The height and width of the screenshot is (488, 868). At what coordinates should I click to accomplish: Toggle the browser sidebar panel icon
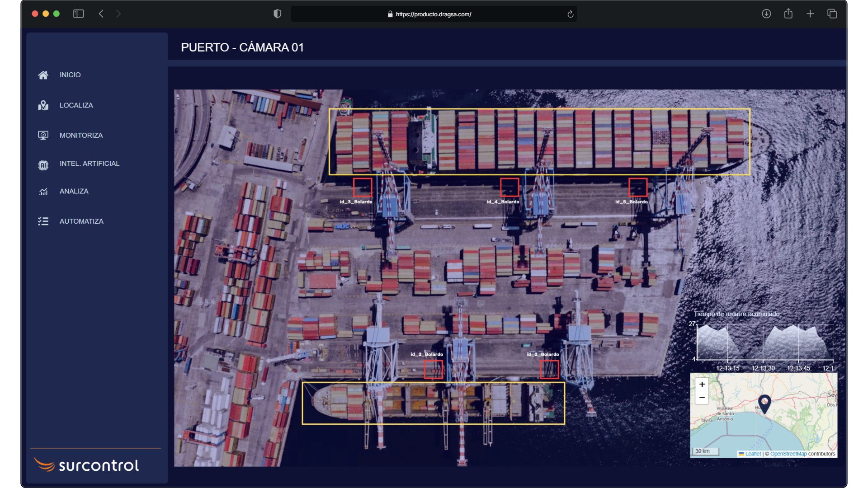78,14
